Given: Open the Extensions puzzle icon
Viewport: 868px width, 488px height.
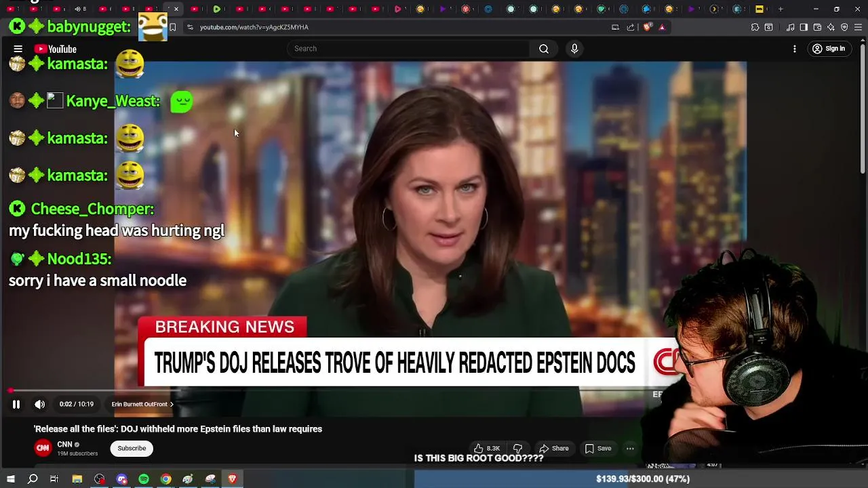Looking at the screenshot, I should (x=755, y=27).
